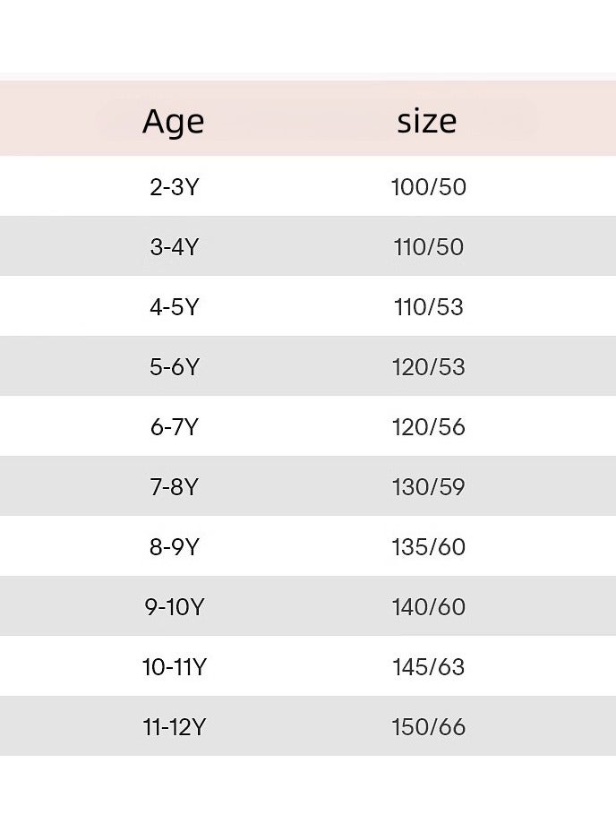Select the 2-3Y age cell

click(174, 187)
